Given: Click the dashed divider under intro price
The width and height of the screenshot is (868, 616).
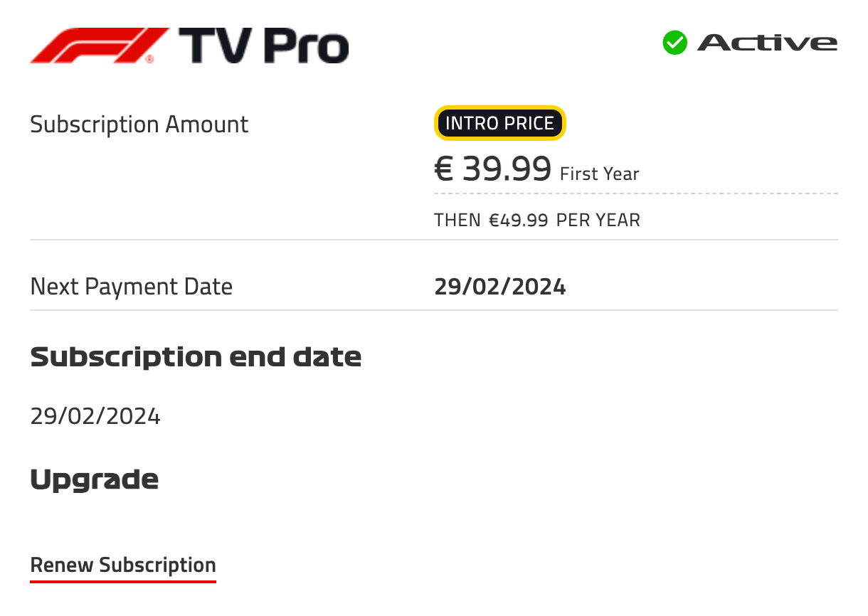Looking at the screenshot, I should click(x=636, y=193).
